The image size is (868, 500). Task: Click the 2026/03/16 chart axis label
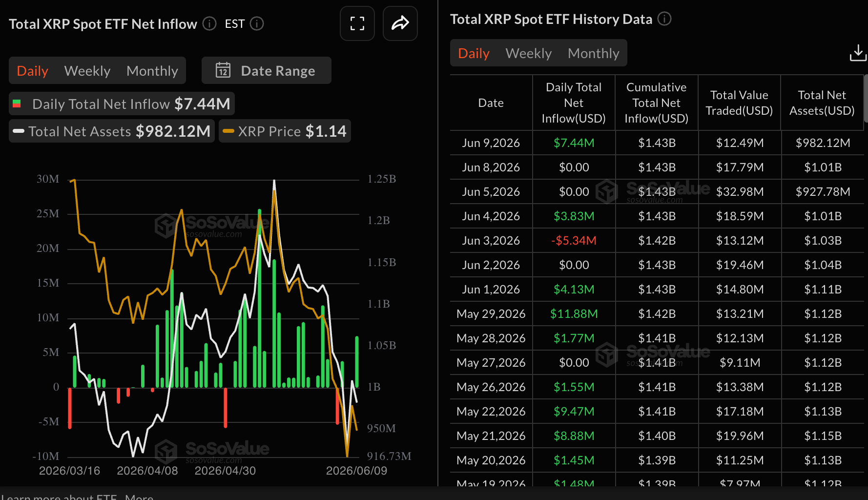point(69,471)
